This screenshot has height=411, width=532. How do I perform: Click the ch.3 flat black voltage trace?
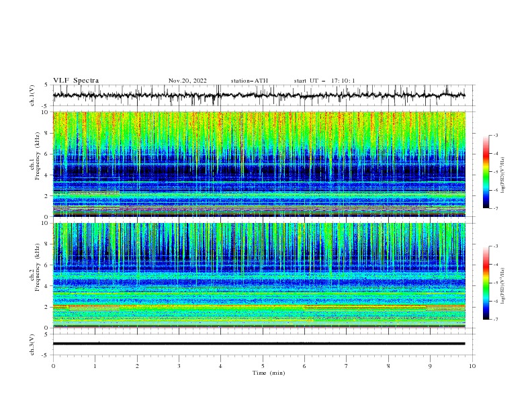(x=259, y=344)
